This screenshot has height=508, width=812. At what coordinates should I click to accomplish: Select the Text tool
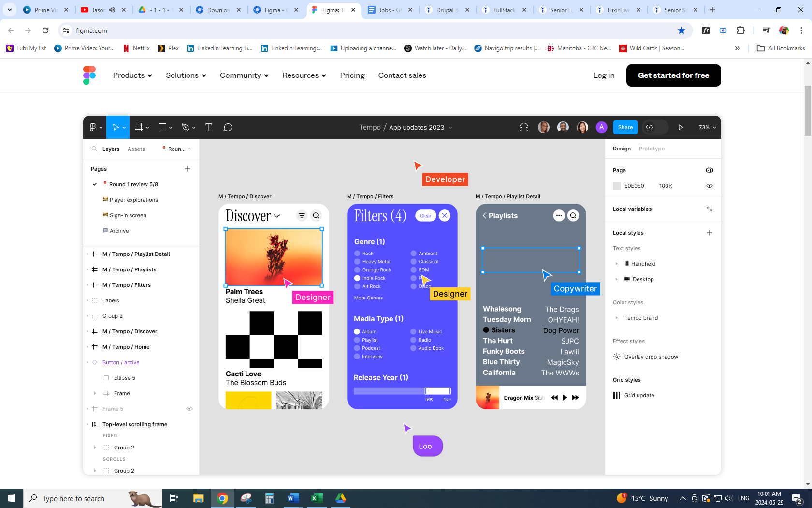(x=209, y=127)
